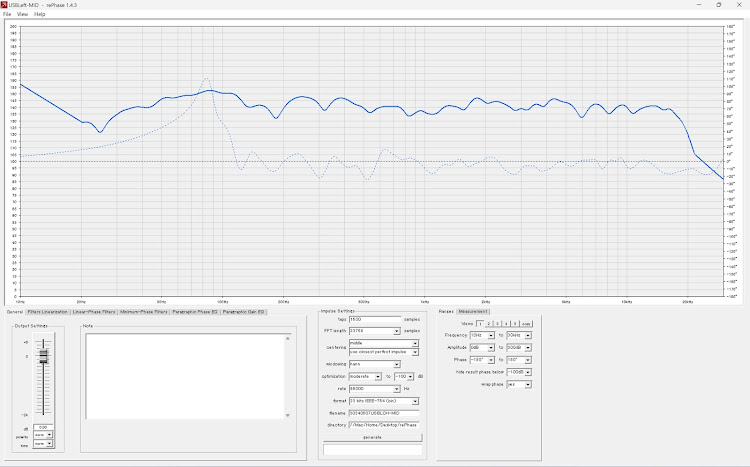Click the output gain fader handle
750x467 pixels.
click(x=44, y=356)
